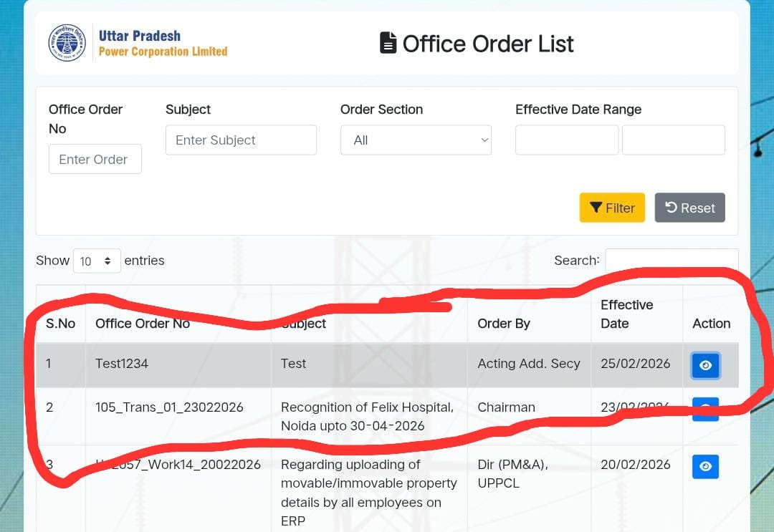Select the Test1234 table row
The width and height of the screenshot is (774, 532).
tap(358, 364)
